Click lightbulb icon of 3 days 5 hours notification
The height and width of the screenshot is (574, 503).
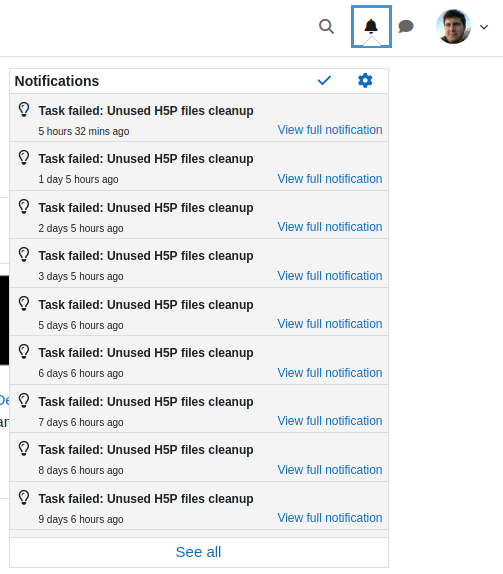(x=24, y=255)
